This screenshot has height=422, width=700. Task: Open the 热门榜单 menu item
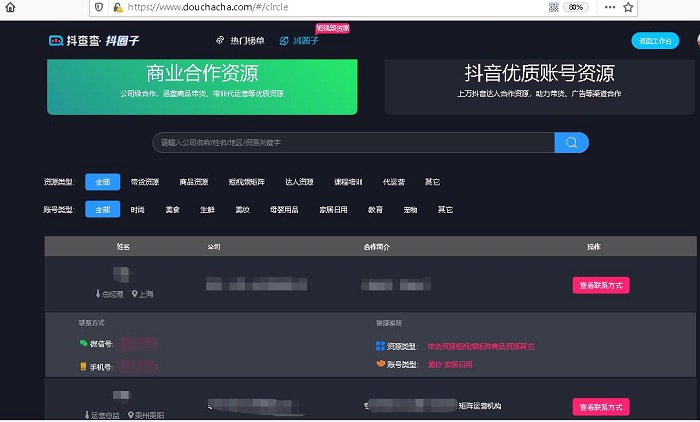pos(240,41)
